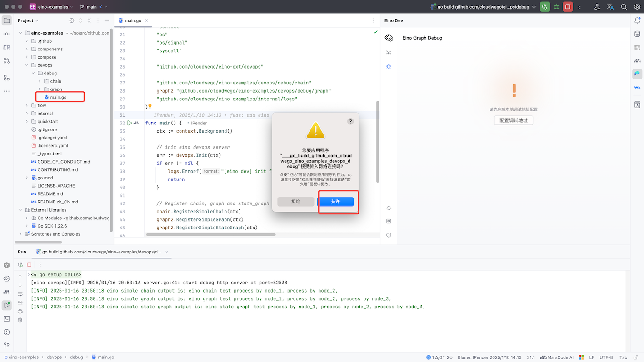This screenshot has height=362, width=644.
Task: Open the Commit tool window icon
Action: pos(6,34)
